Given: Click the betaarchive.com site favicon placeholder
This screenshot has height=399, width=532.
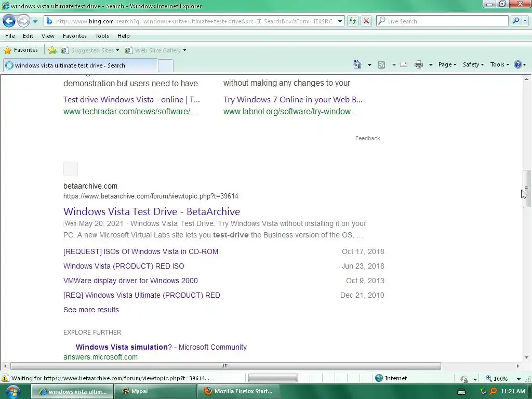Looking at the screenshot, I should [71, 169].
